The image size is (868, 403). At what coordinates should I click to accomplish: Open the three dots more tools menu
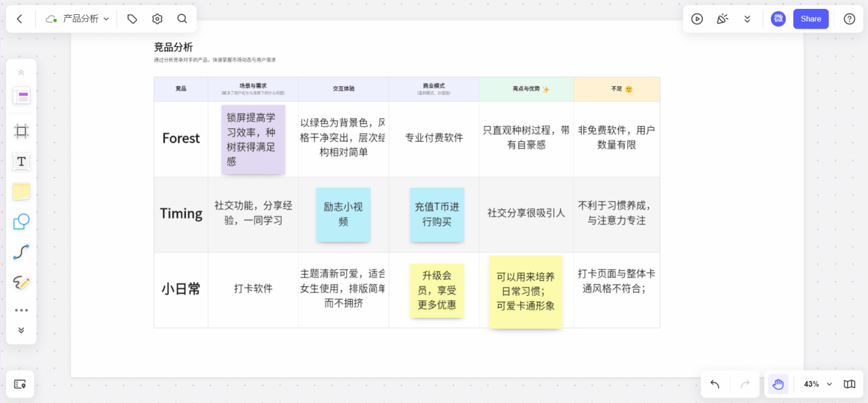pyautogui.click(x=21, y=310)
